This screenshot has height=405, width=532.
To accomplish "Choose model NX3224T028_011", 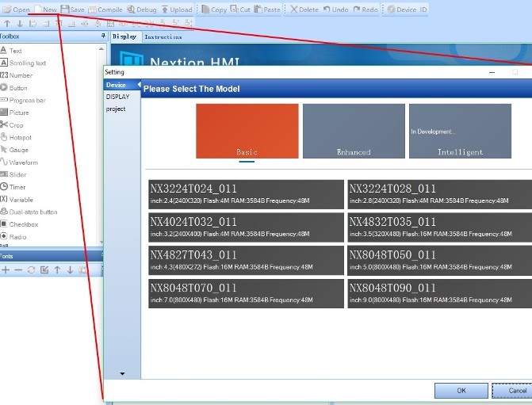I will (x=440, y=194).
